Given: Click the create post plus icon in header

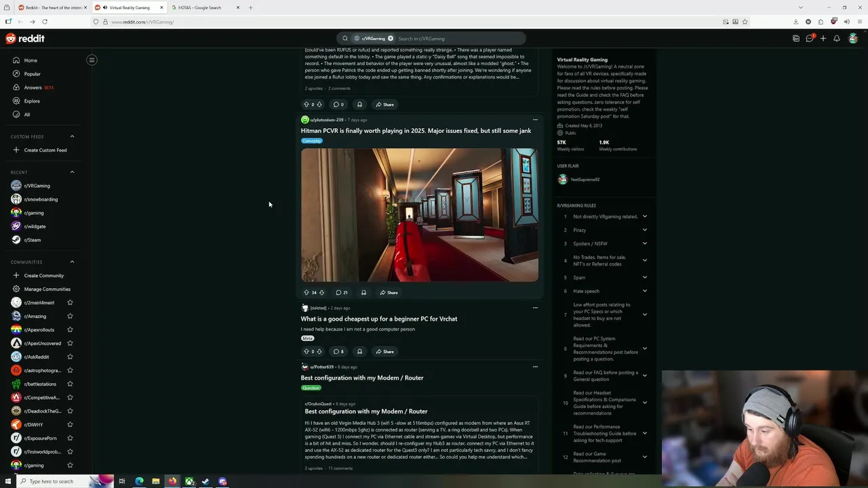Looking at the screenshot, I should [823, 39].
